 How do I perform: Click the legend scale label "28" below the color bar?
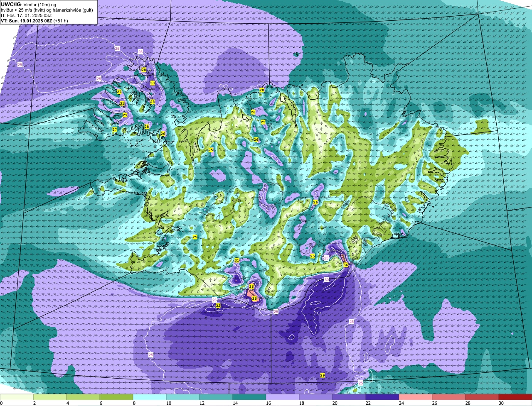click(x=468, y=403)
